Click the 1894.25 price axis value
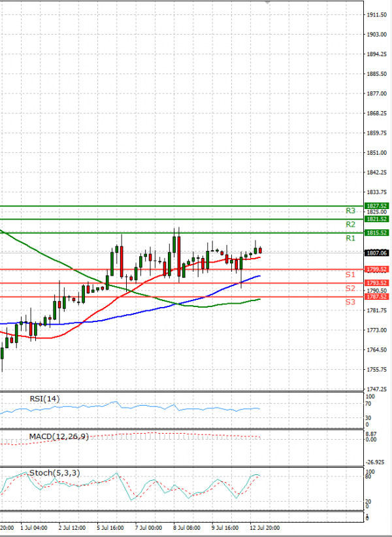392x537 pixels. click(376, 54)
